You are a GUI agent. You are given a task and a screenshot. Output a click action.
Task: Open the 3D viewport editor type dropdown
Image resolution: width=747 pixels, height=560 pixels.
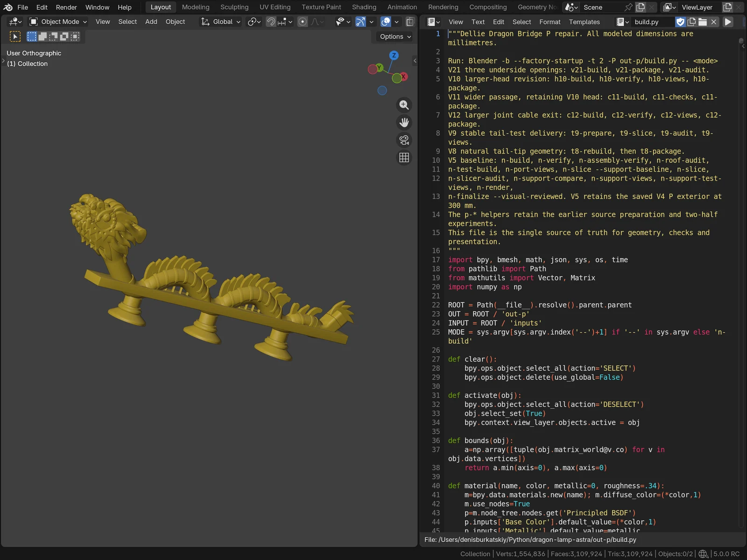pos(15,21)
